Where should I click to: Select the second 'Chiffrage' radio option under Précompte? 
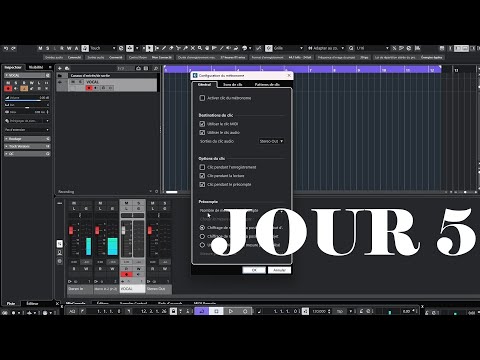[202, 236]
